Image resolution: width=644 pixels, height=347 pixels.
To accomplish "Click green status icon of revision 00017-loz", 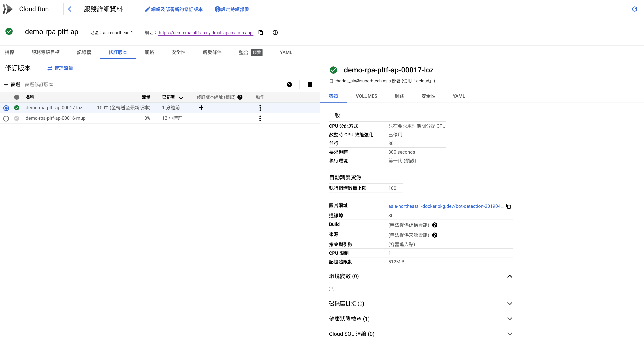I will point(16,108).
